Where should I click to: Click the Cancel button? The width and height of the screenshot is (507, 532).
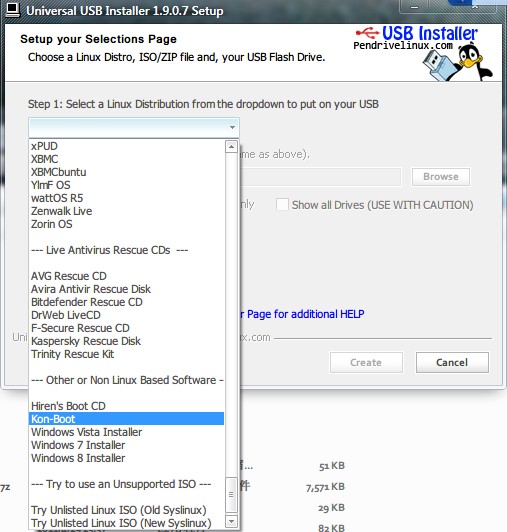click(452, 362)
